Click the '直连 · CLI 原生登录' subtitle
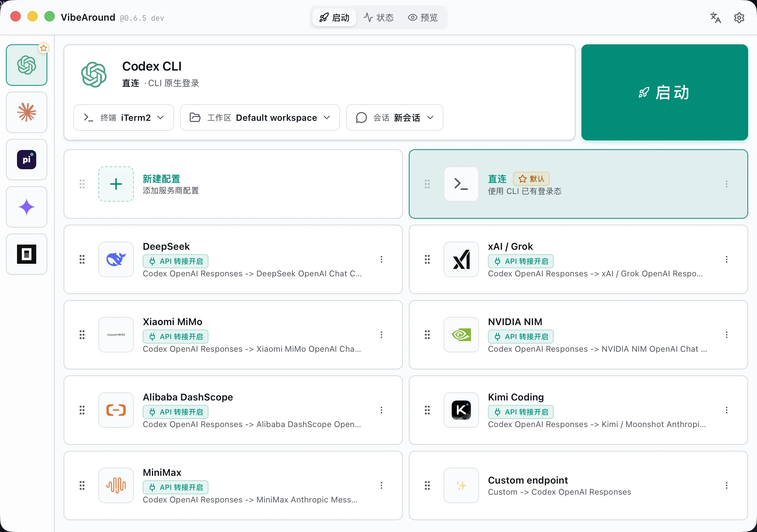The width and height of the screenshot is (757, 532). (160, 83)
